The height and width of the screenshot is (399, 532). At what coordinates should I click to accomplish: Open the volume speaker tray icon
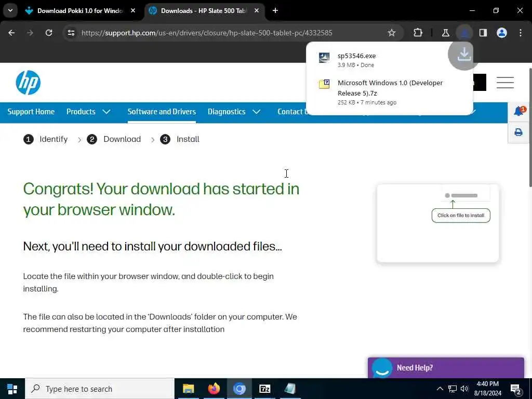464,389
